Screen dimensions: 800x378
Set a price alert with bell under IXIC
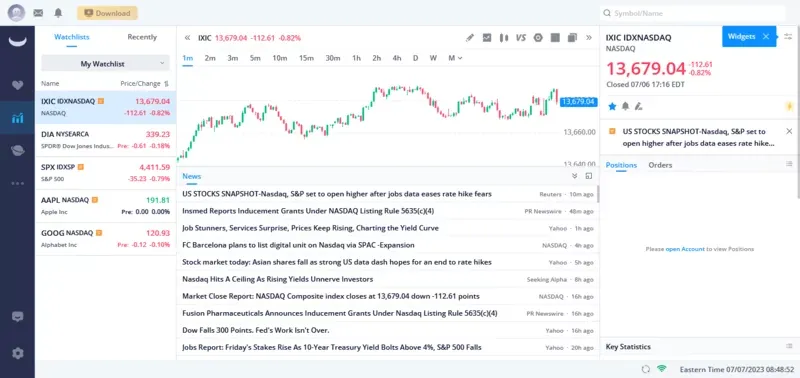(625, 106)
